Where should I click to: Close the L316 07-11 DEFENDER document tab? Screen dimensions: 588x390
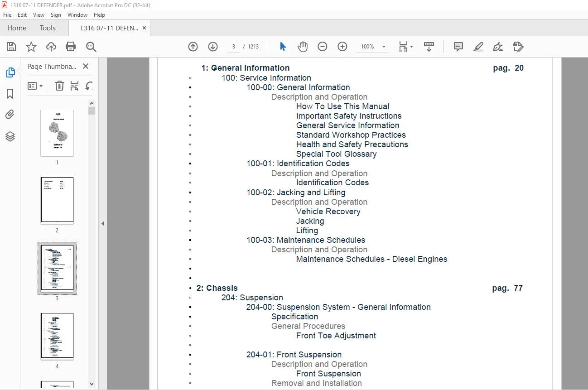[144, 28]
